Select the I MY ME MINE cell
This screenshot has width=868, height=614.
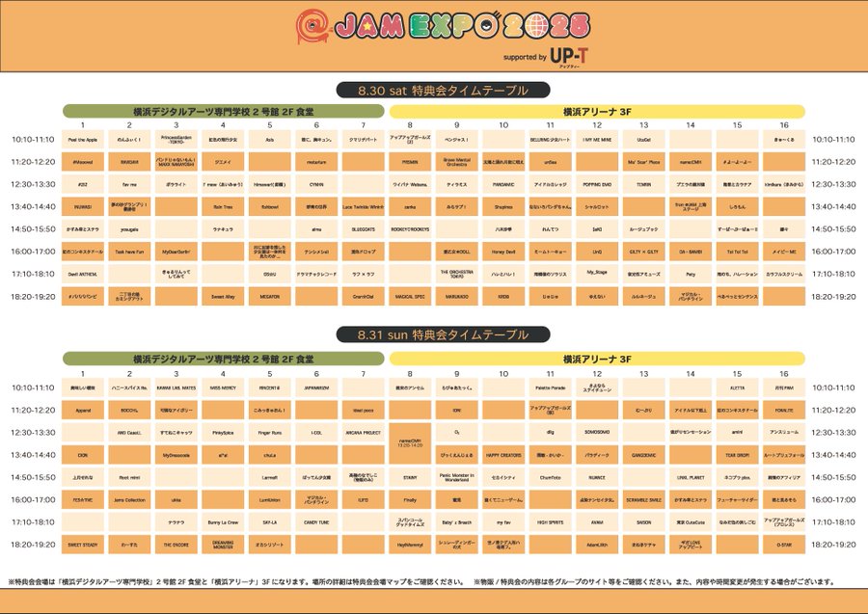(597, 140)
